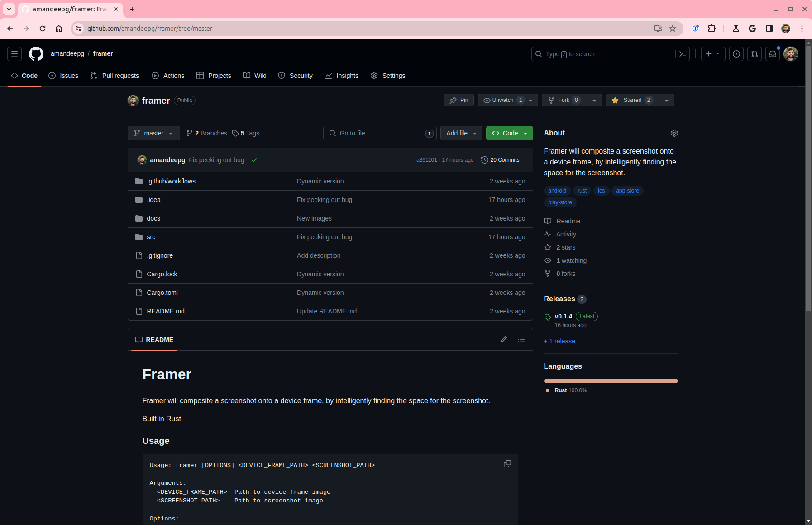Bookmark this page with star icon
The image size is (812, 525).
(673, 29)
